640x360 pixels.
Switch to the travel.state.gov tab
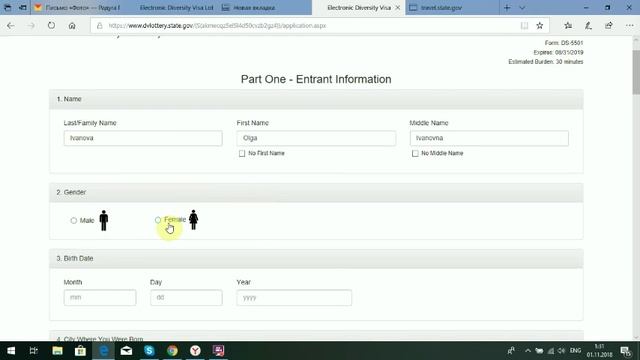pos(452,7)
